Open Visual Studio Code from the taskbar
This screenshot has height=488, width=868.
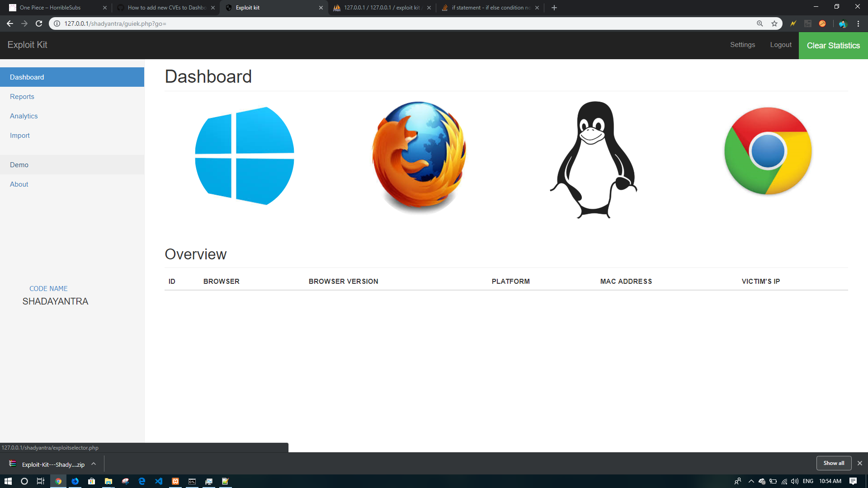pyautogui.click(x=159, y=481)
